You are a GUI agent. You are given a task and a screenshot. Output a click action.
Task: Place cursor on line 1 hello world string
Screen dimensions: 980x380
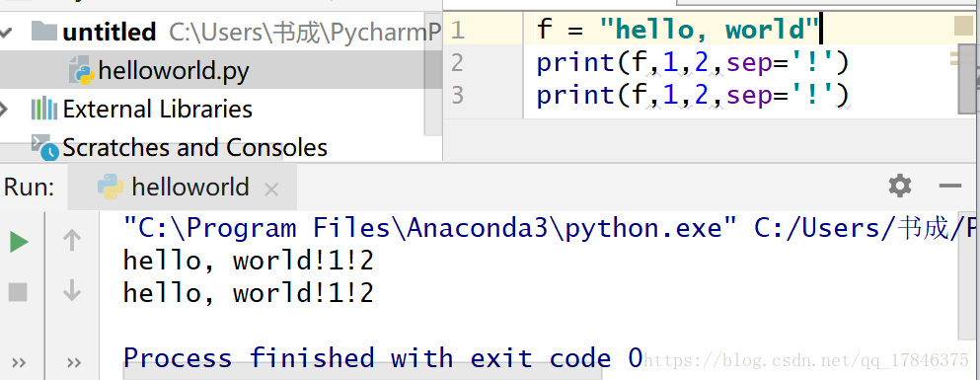[x=709, y=30]
